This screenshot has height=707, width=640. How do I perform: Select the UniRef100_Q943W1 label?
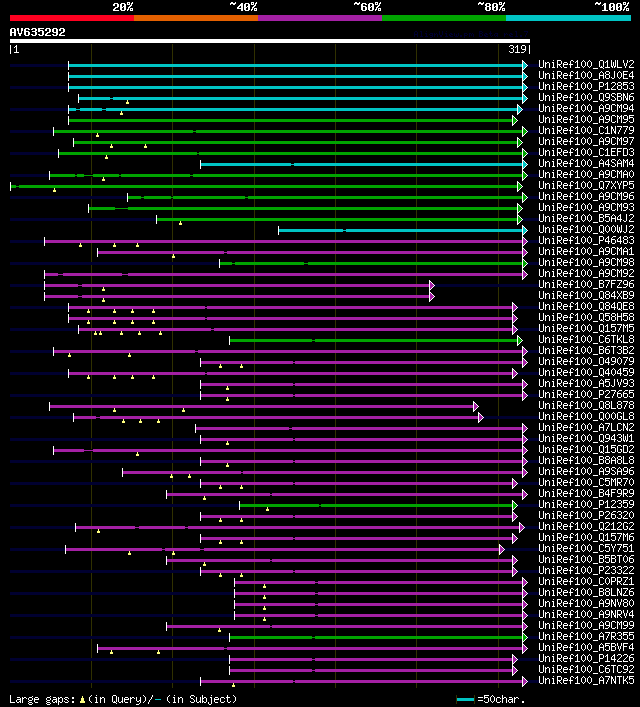(586, 439)
